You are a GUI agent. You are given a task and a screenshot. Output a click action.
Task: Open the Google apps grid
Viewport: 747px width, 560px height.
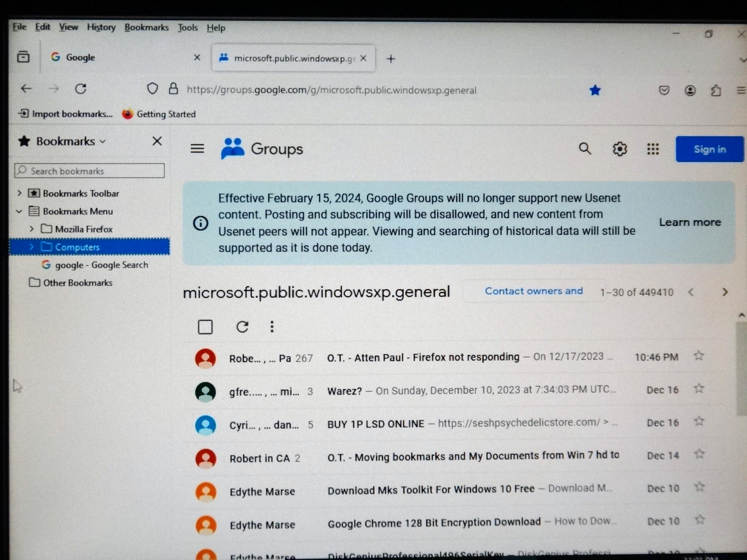[x=653, y=149]
